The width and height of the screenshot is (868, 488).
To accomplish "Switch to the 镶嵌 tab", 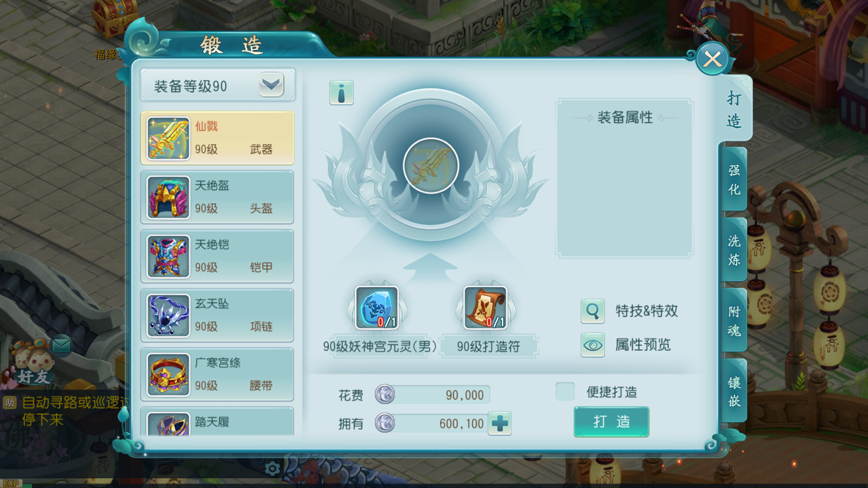I will pyautogui.click(x=734, y=391).
